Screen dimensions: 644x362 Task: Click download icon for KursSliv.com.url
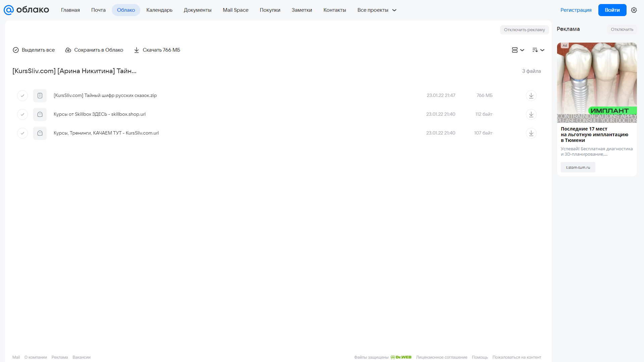pos(531,133)
